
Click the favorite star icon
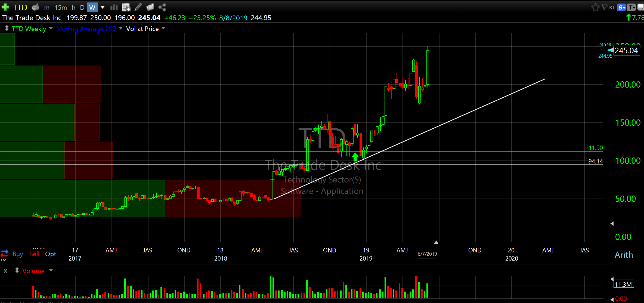(x=595, y=7)
